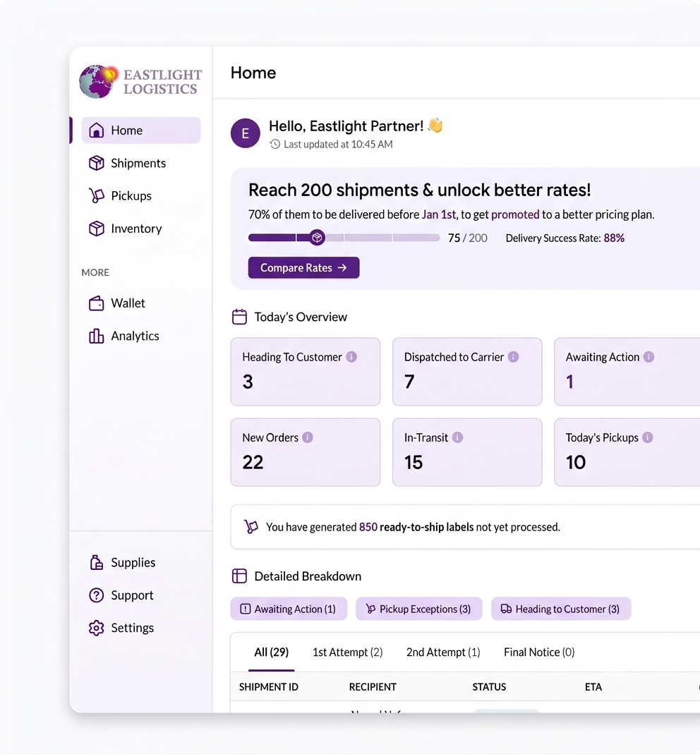The width and height of the screenshot is (700, 754).
Task: Click info icon next to In-Transit
Action: click(x=457, y=437)
